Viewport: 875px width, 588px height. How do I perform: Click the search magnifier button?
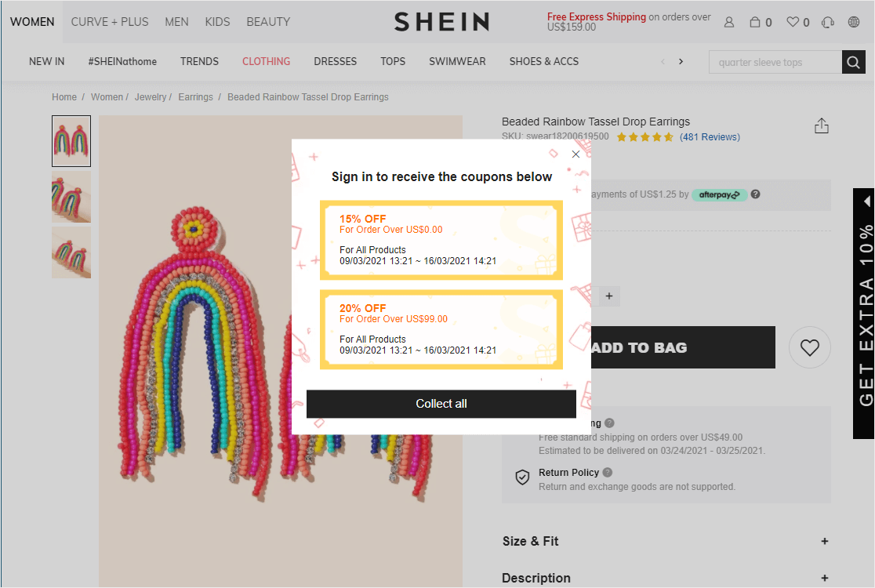pyautogui.click(x=853, y=62)
